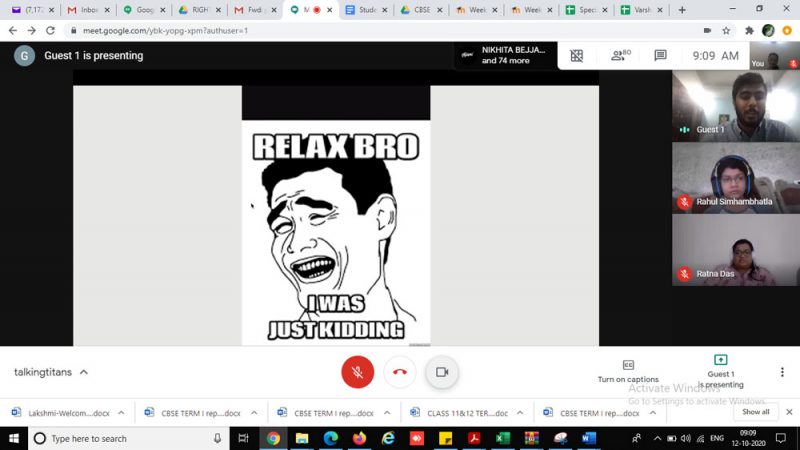Switch to the Spec Google Sheets tab
Screen dimensions: 800x450
[586, 10]
